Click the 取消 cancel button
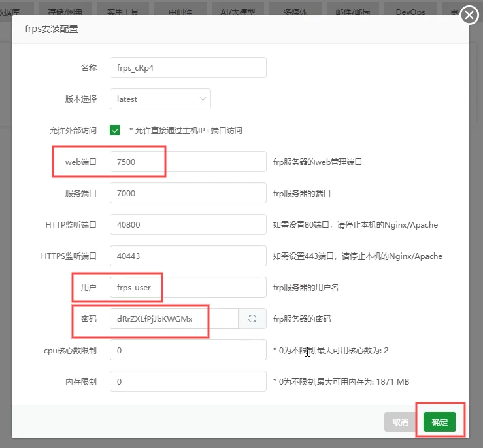 click(400, 422)
